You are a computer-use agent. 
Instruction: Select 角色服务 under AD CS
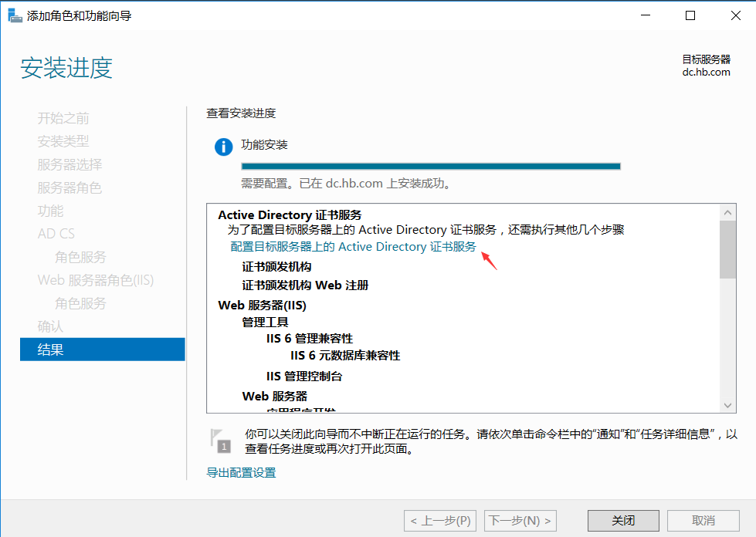(80, 257)
